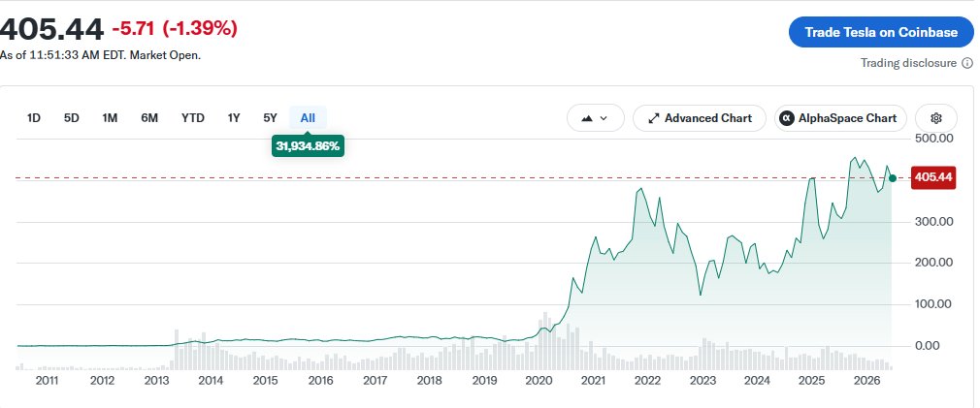Select the YTD range tab
The height and width of the screenshot is (408, 980).
(192, 117)
